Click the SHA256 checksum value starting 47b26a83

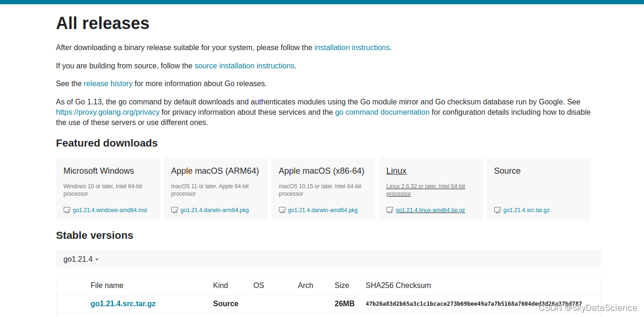click(x=474, y=304)
